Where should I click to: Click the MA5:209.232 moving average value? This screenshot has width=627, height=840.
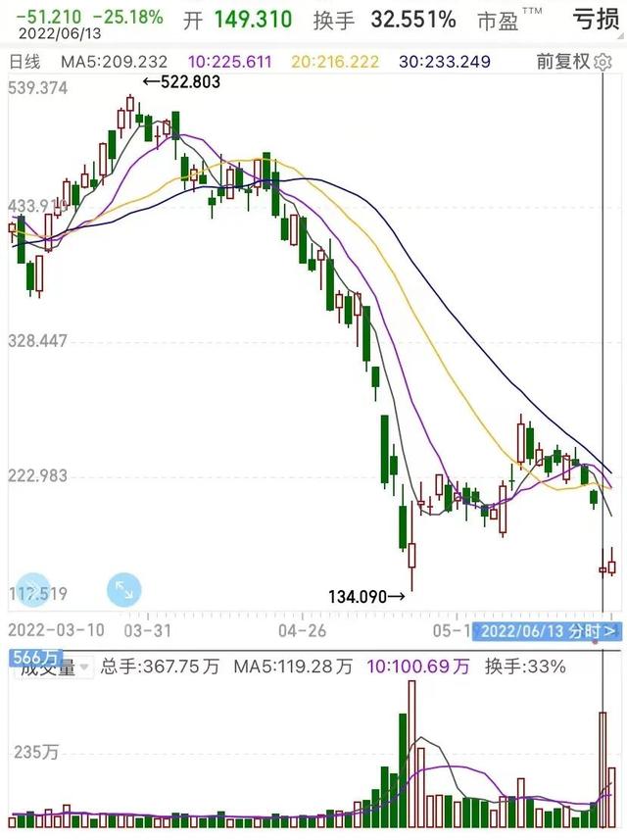(114, 62)
